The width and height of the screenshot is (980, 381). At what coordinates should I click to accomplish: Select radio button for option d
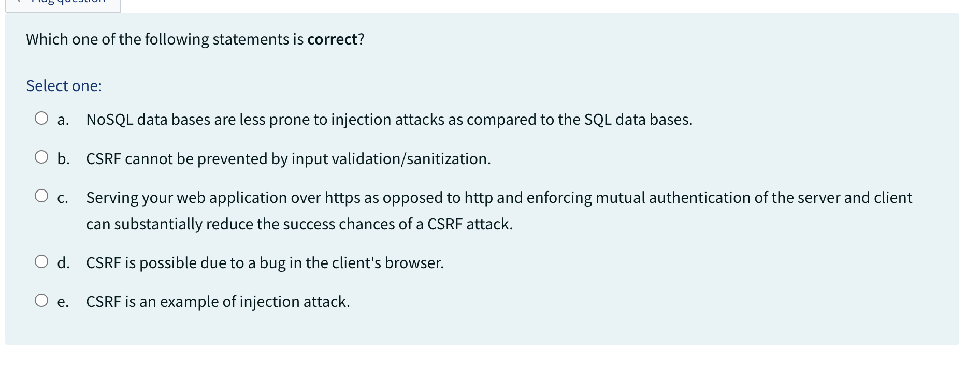point(41,261)
